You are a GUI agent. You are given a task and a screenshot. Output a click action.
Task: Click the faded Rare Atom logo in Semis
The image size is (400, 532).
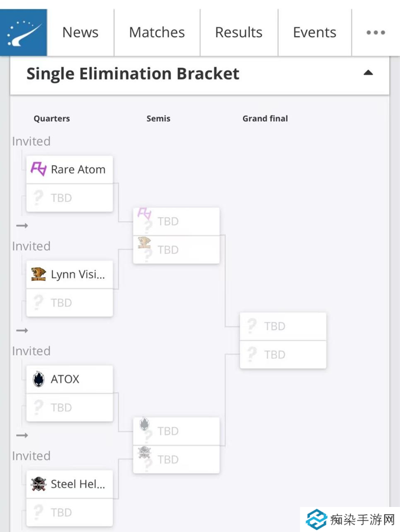144,214
